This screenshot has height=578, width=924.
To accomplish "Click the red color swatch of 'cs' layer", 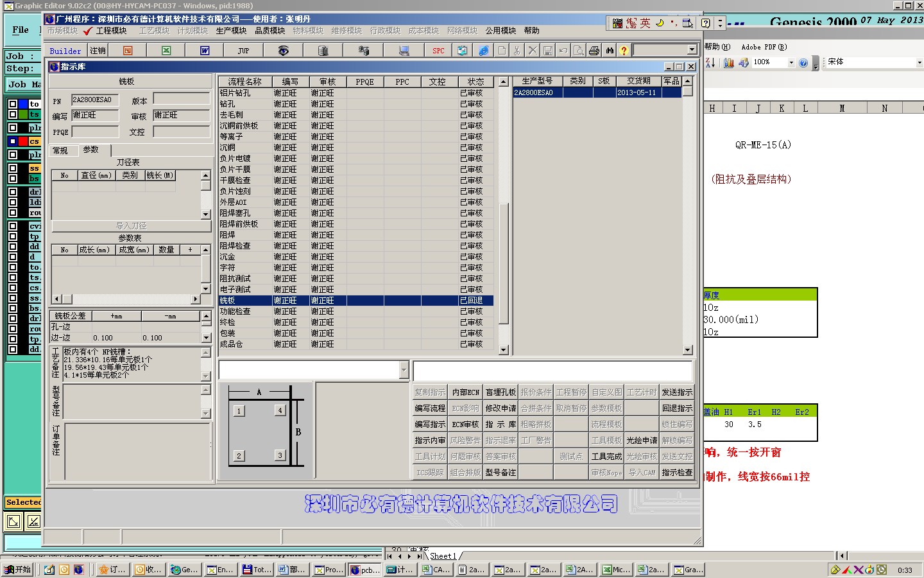I will (x=24, y=141).
